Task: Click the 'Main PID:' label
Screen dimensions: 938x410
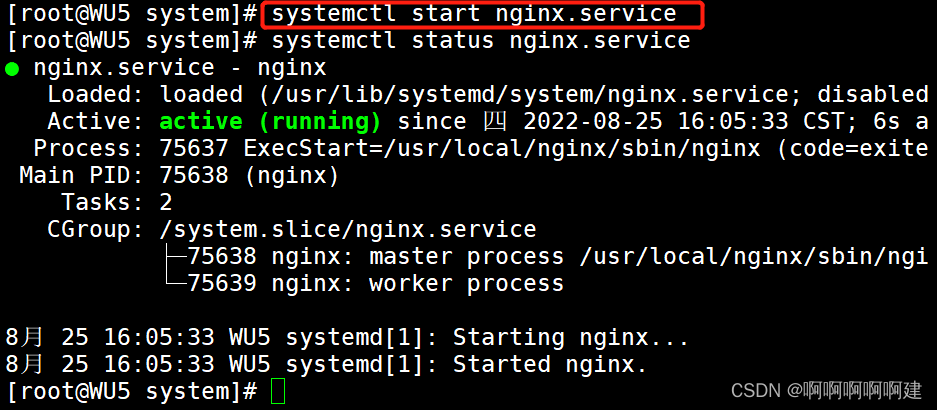Action: 83,175
